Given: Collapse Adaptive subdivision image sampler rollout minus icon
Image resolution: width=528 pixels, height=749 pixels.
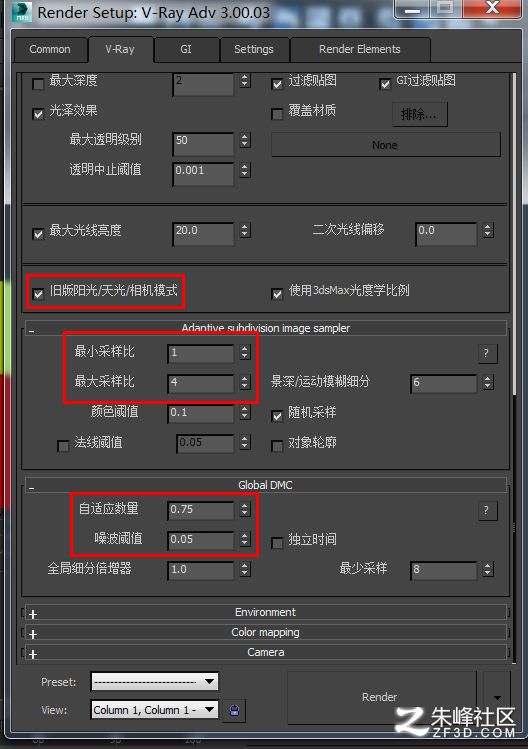Looking at the screenshot, I should 32,331.
